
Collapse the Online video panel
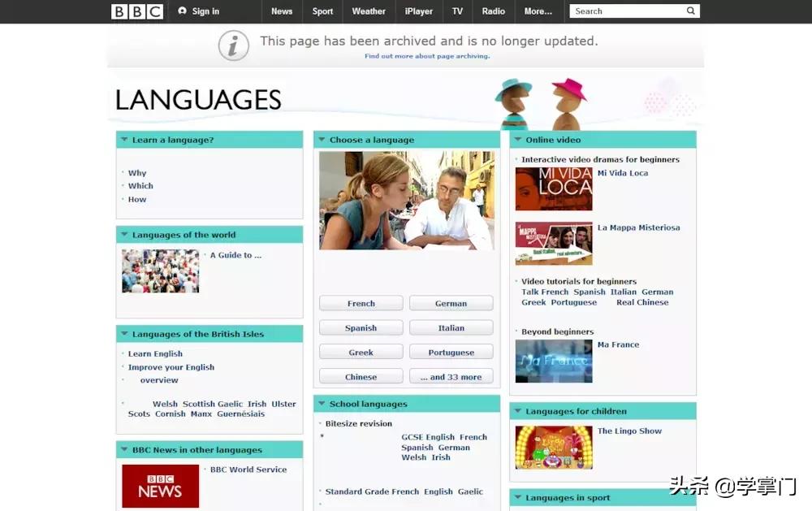[518, 140]
